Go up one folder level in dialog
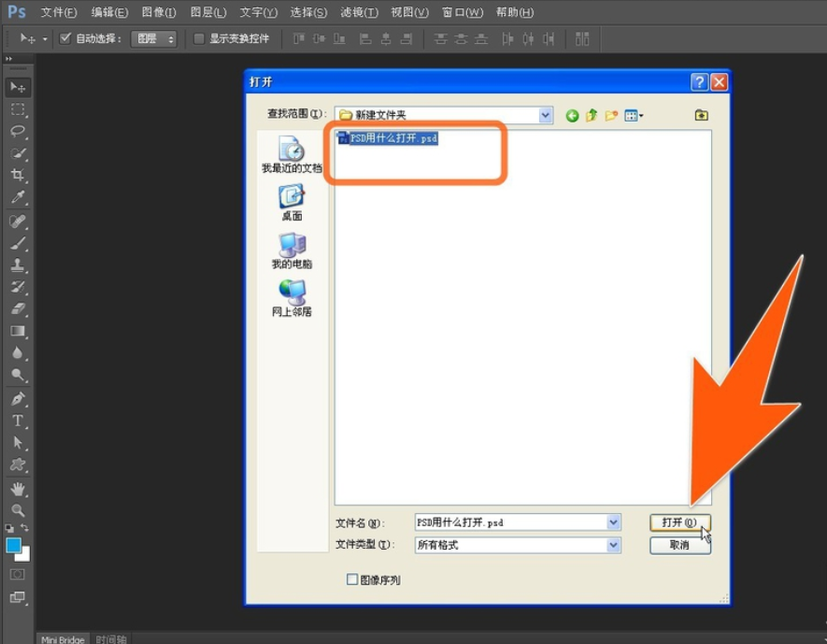827x644 pixels. (x=592, y=116)
